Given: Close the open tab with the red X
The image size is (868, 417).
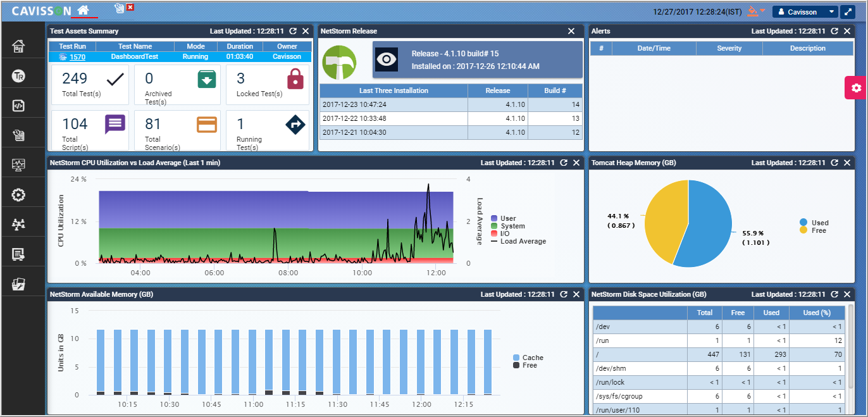Looking at the screenshot, I should click(130, 8).
